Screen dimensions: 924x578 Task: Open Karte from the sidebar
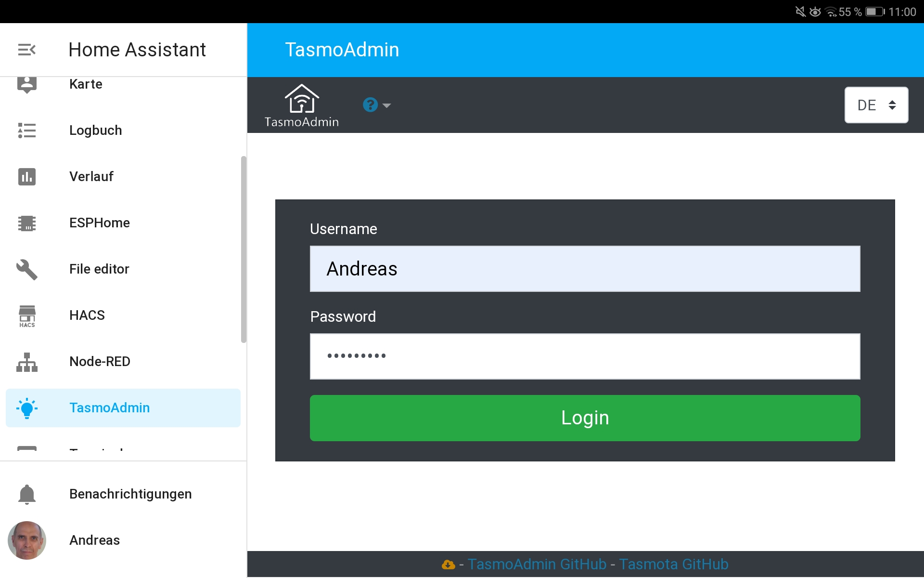click(86, 84)
